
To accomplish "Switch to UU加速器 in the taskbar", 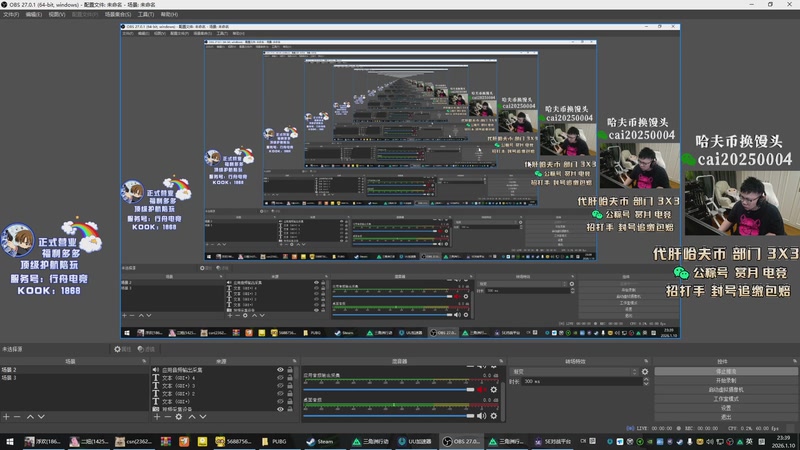I will (x=415, y=442).
